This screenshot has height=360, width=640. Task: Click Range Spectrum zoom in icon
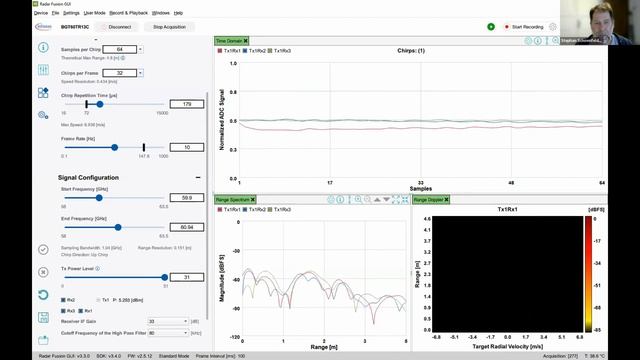pos(358,200)
